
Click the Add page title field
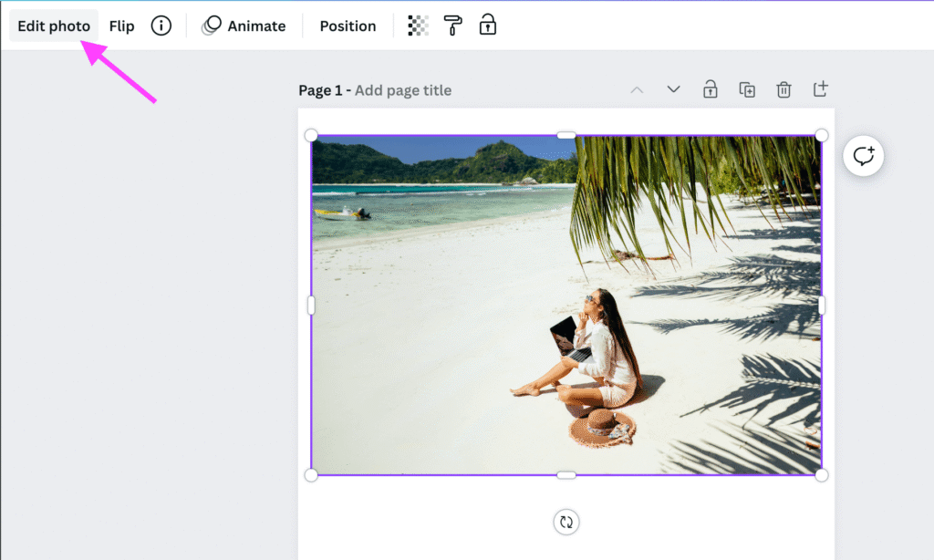tap(403, 90)
